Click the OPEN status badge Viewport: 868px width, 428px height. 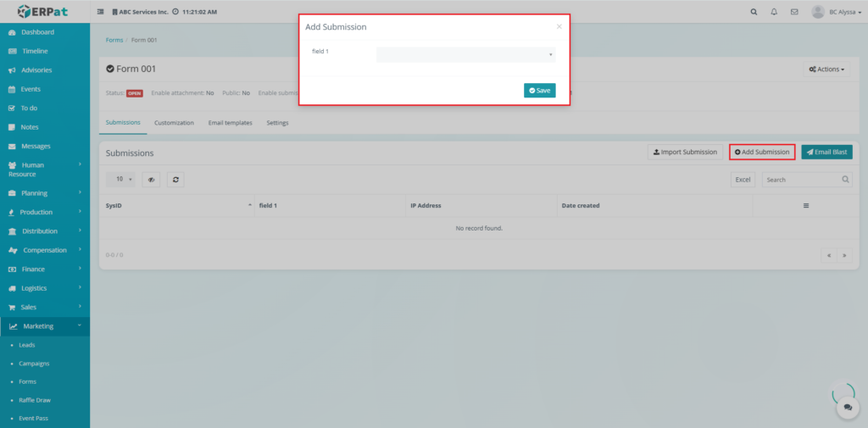click(x=135, y=93)
